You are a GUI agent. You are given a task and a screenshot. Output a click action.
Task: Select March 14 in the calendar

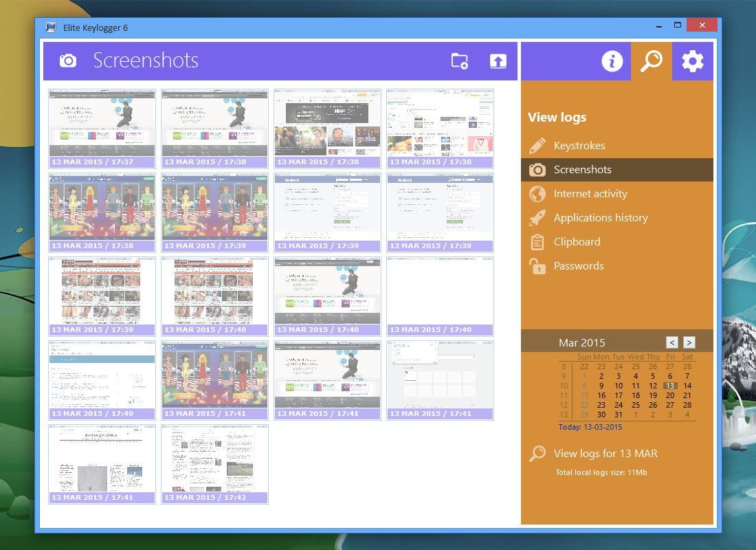coord(687,386)
